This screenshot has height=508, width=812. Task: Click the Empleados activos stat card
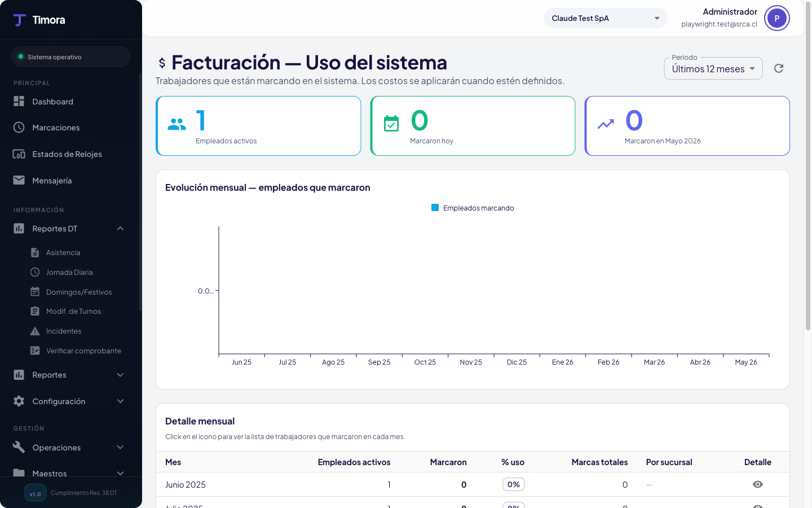pos(258,126)
